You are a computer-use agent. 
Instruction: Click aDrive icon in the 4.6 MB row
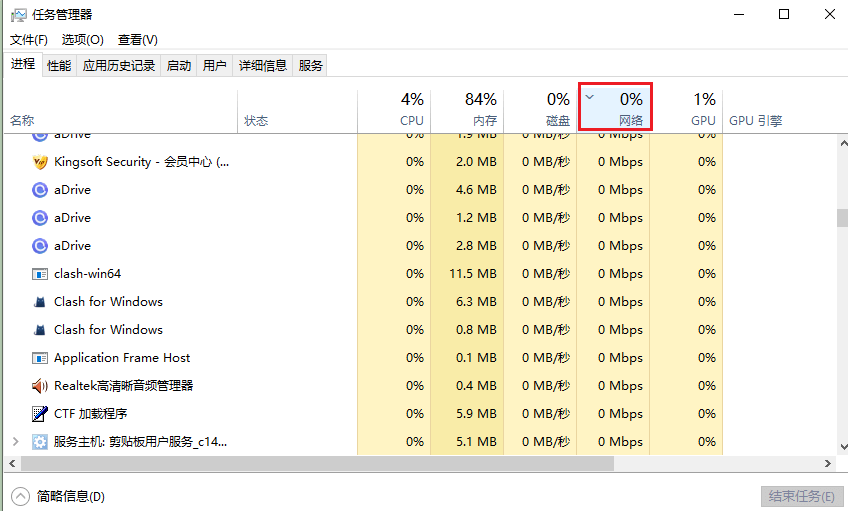(39, 190)
